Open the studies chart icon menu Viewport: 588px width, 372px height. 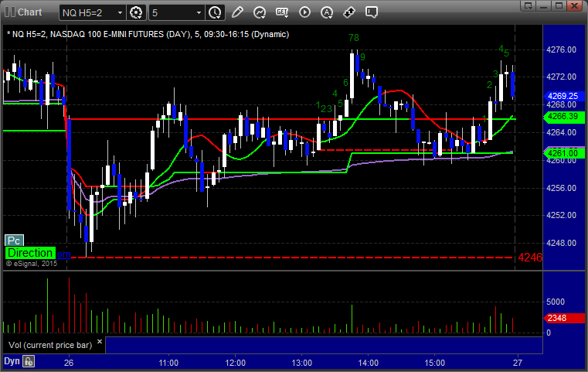[x=260, y=12]
